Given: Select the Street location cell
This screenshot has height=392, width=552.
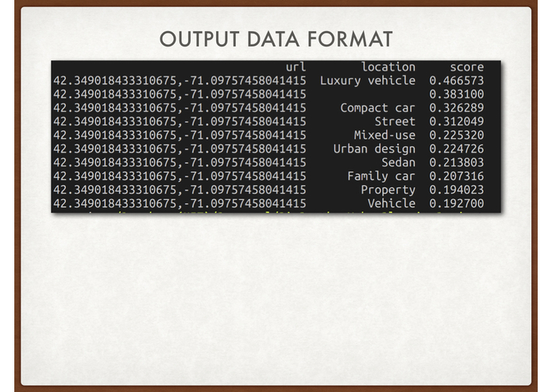Looking at the screenshot, I should click(x=395, y=121).
